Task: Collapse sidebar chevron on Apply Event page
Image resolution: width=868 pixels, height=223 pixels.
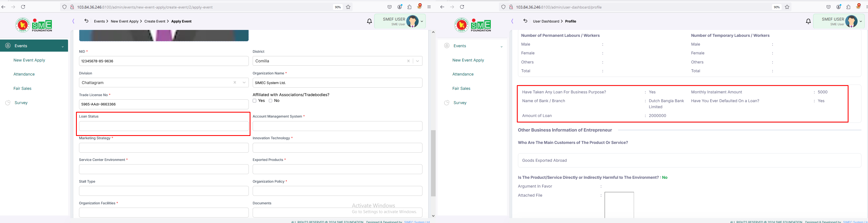Action: point(73,21)
